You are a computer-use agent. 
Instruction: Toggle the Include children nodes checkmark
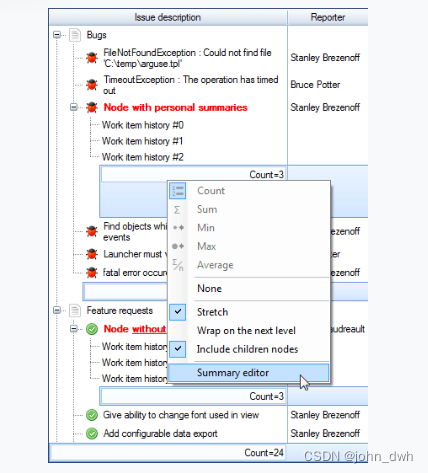coord(178,349)
